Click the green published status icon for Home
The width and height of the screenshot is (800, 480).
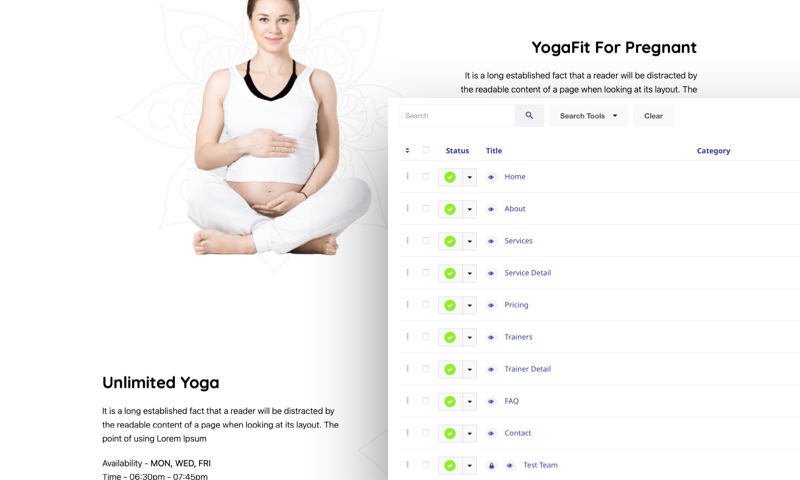point(450,177)
